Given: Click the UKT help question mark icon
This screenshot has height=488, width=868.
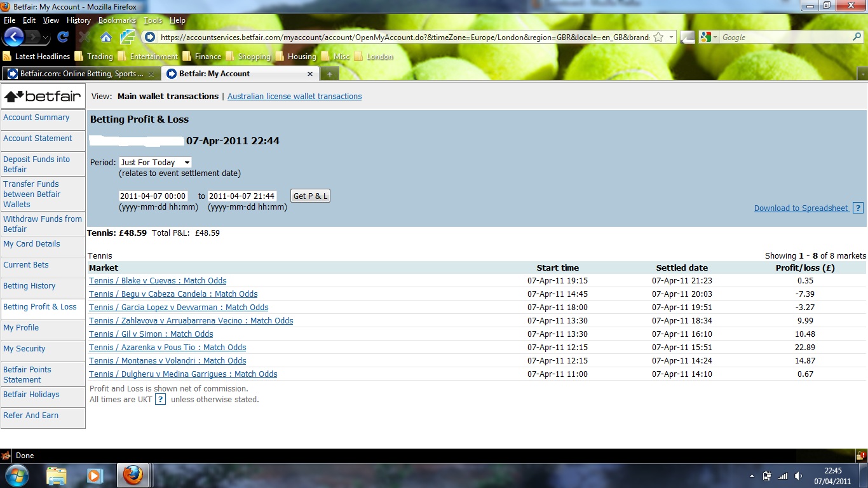Looking at the screenshot, I should coord(161,400).
